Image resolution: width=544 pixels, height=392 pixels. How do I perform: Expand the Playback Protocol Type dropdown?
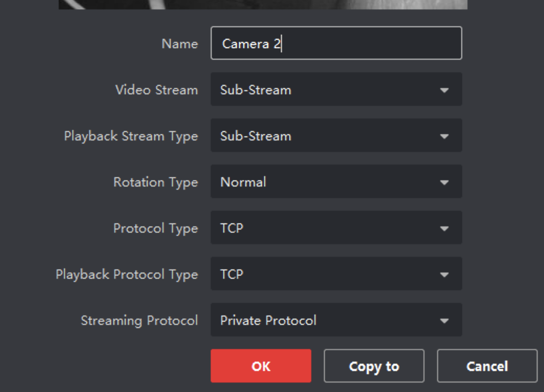[x=336, y=274]
